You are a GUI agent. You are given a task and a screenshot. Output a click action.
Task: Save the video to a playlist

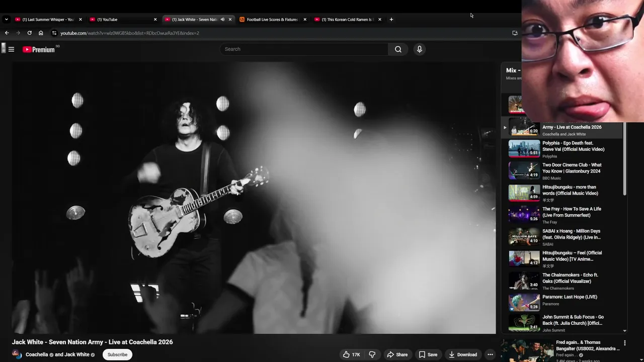point(428,354)
